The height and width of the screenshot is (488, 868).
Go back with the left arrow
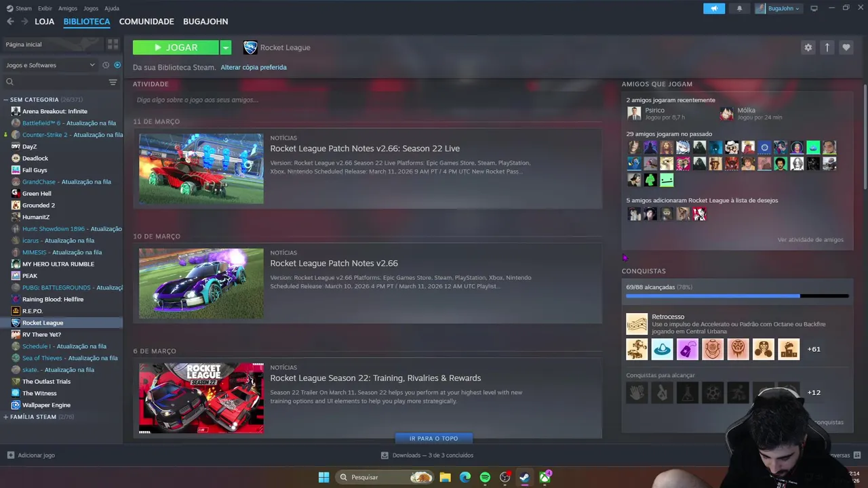[x=10, y=22]
